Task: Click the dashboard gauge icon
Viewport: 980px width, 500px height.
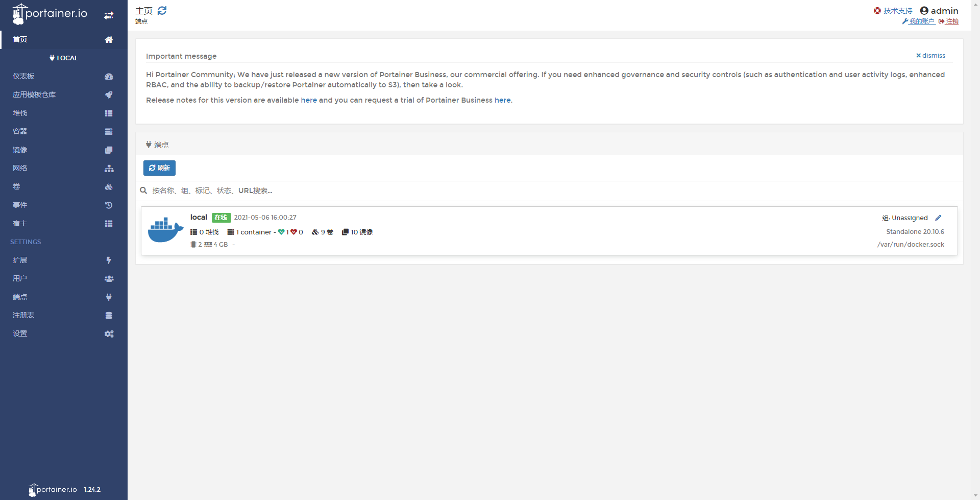Action: pyautogui.click(x=109, y=77)
